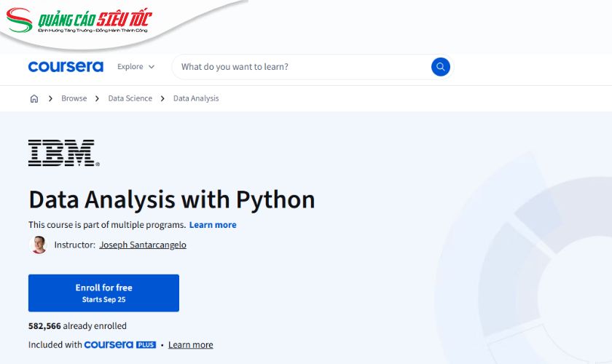Navigate to the Browse breadcrumb
This screenshot has width=612, height=364.
point(74,99)
